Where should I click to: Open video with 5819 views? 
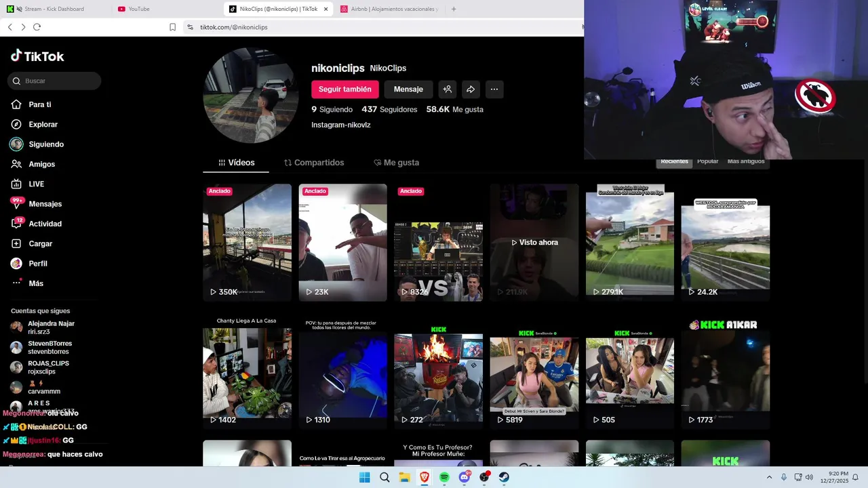coord(534,371)
